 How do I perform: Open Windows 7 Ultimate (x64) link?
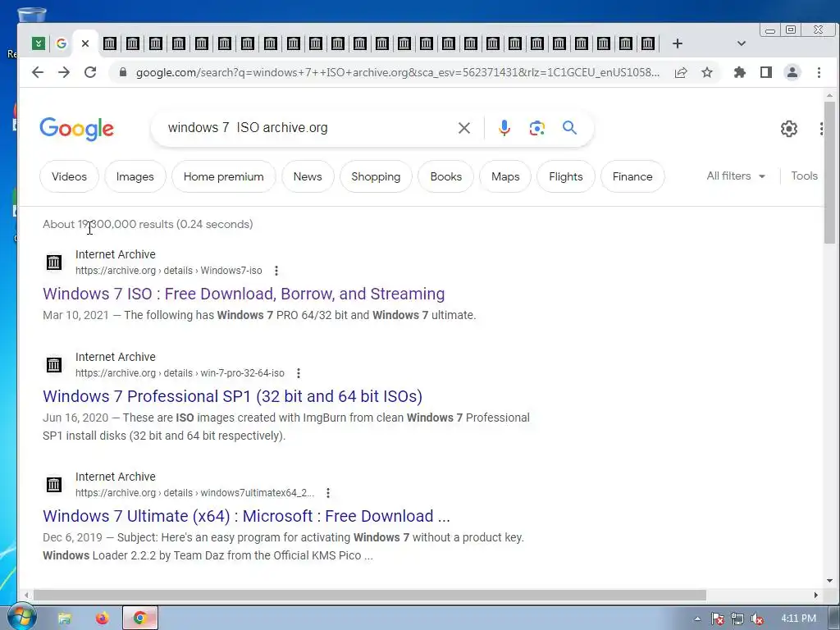click(246, 516)
